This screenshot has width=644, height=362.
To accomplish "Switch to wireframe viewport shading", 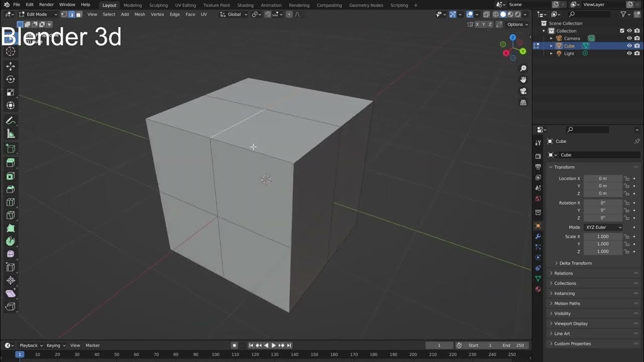I will pos(496,15).
